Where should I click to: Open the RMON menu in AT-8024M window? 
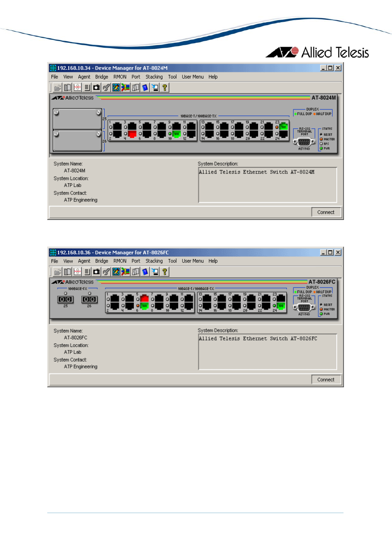tap(120, 77)
